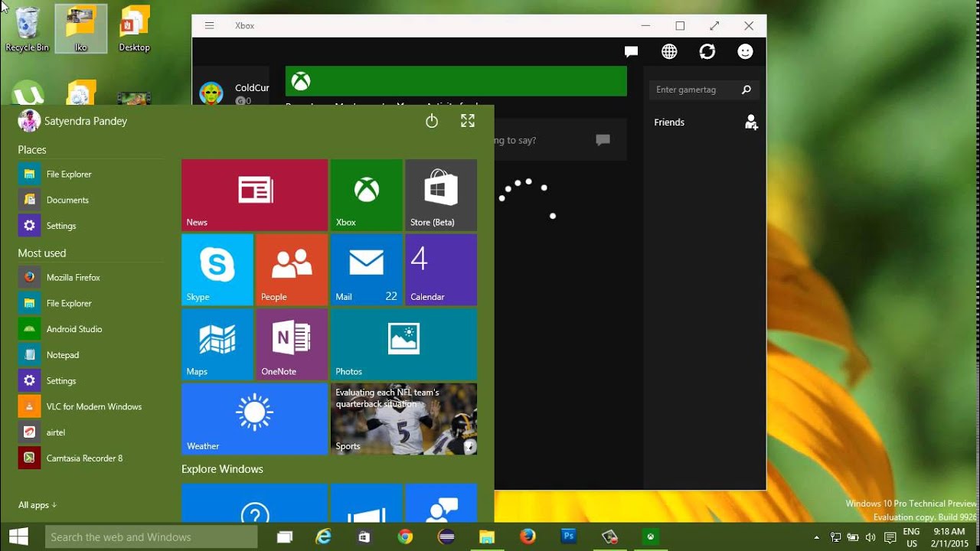Open Action Center notifications icon
This screenshot has height=551, width=980.
pyautogui.click(x=890, y=537)
